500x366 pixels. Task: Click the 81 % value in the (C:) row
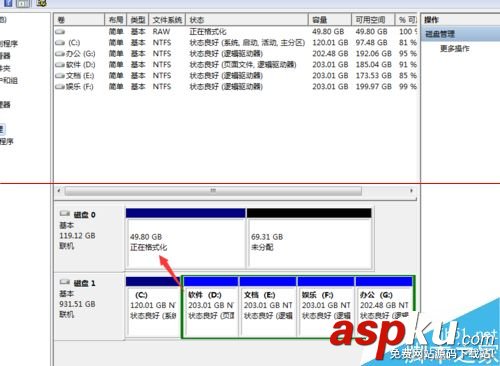coord(408,43)
